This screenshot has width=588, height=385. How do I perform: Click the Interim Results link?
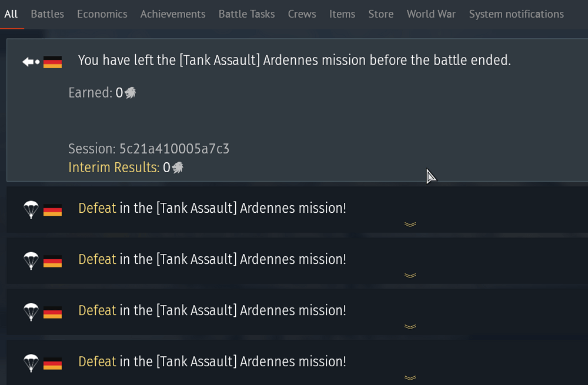[x=113, y=168]
